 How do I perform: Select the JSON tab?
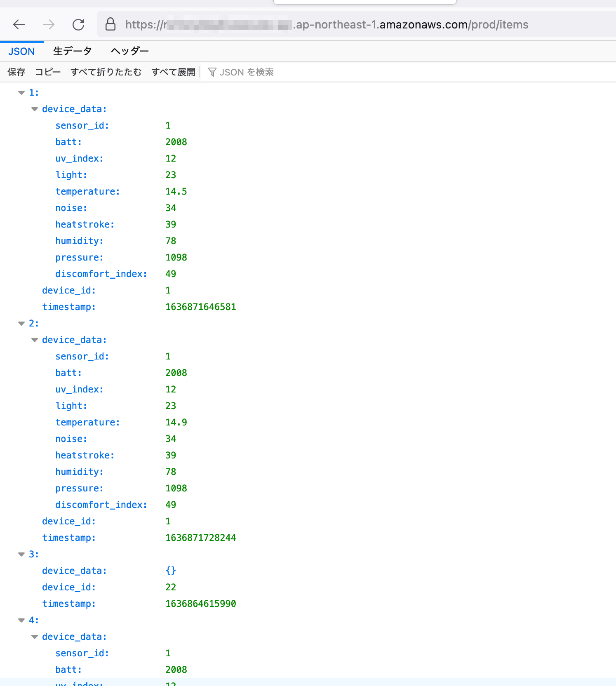[x=21, y=52]
